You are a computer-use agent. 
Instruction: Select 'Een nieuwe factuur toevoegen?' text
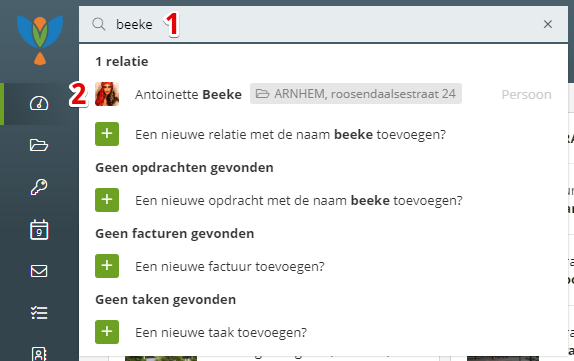[x=230, y=267]
